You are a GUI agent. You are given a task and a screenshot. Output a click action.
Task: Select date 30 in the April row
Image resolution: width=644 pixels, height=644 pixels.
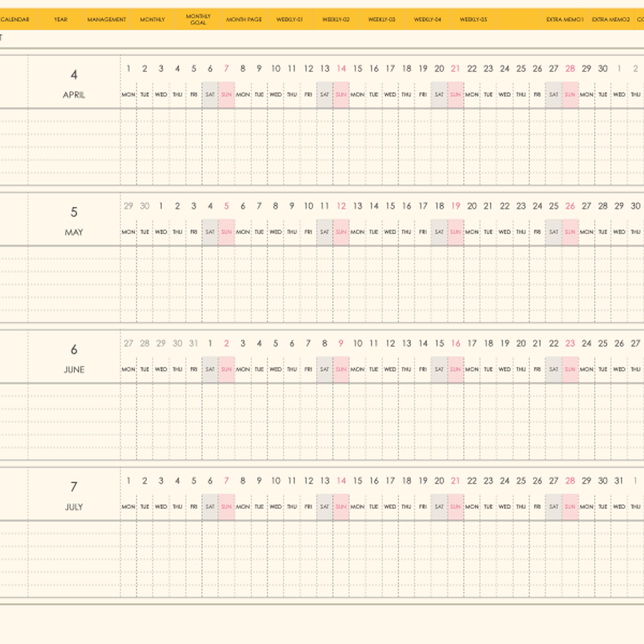coord(603,69)
